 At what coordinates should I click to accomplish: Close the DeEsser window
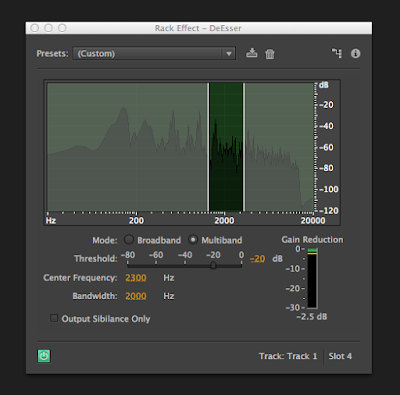pyautogui.click(x=35, y=28)
